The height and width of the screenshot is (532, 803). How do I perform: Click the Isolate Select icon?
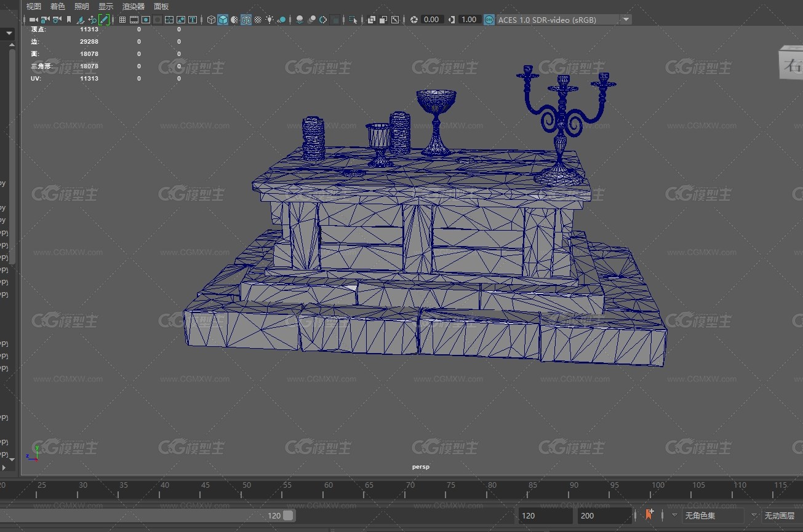coord(353,20)
